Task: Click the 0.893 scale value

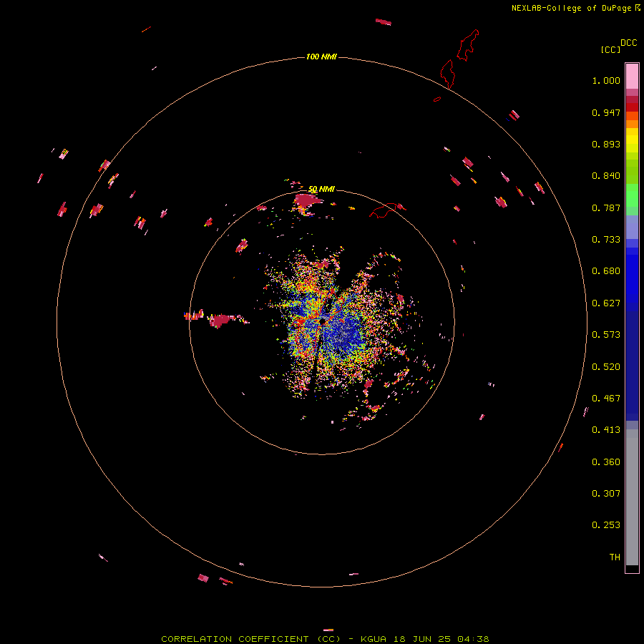Action: pos(606,144)
